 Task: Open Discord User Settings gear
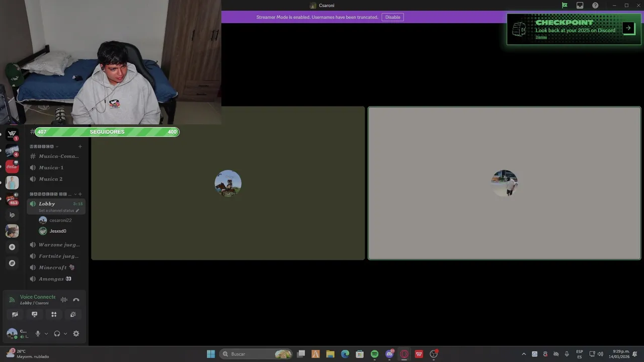(76, 333)
